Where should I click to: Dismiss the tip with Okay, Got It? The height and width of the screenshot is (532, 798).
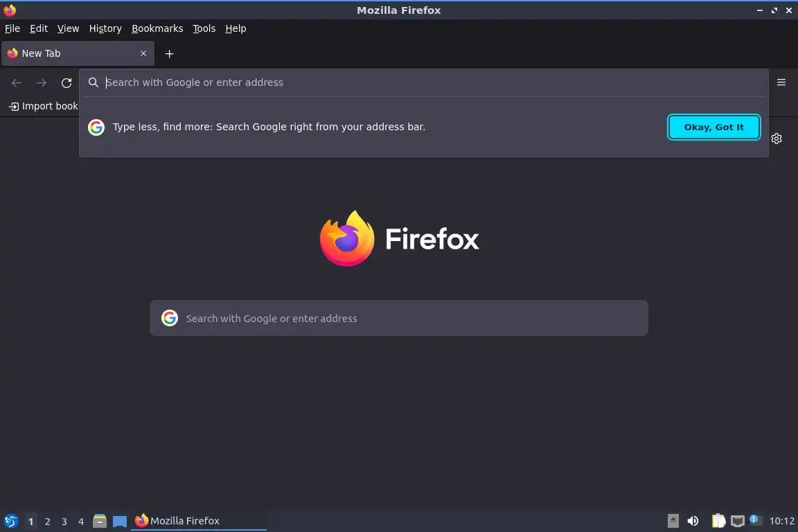click(713, 127)
